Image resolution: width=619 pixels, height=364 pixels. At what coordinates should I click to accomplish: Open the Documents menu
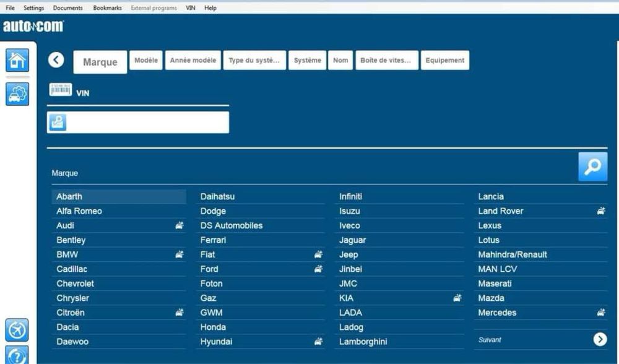68,7
